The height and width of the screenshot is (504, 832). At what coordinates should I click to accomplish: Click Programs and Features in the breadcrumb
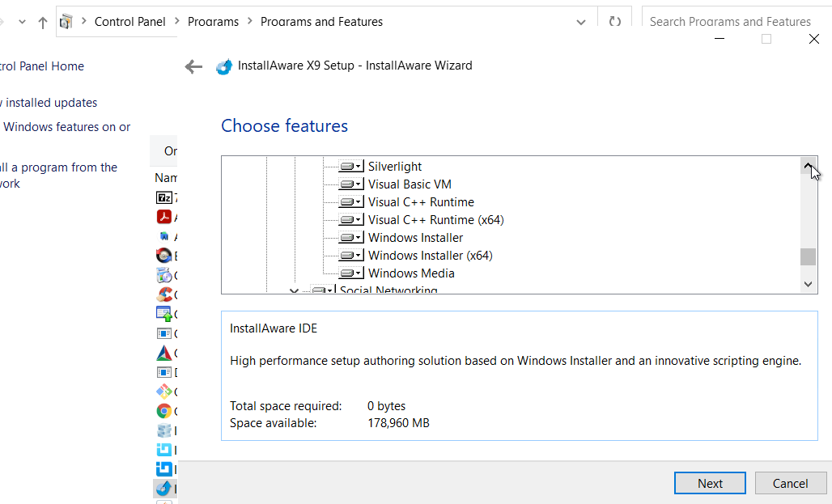321,22
